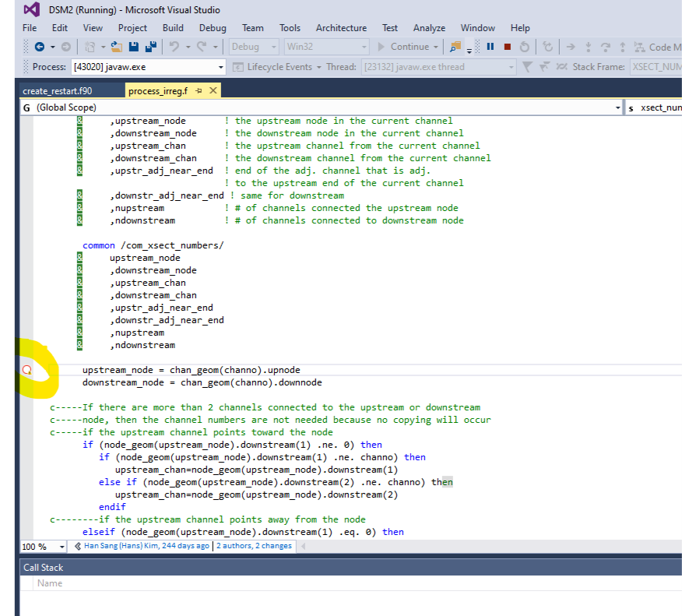The width and height of the screenshot is (682, 616).
Task: Click the Show Next Statement arrow
Action: tap(571, 47)
